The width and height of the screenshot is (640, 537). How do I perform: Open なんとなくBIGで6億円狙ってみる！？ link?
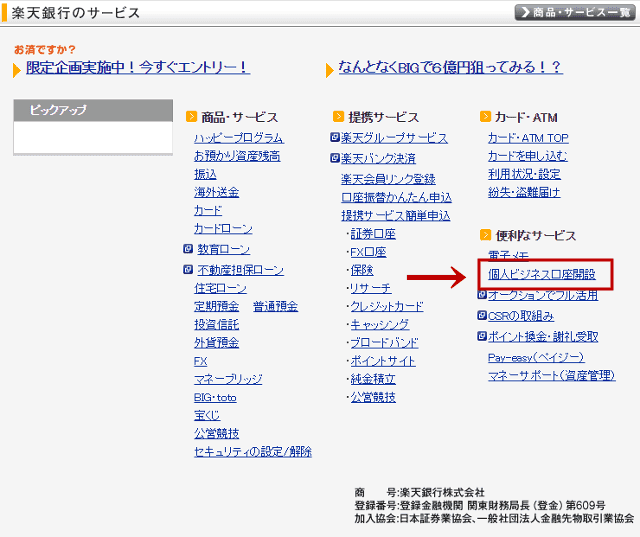(x=451, y=67)
